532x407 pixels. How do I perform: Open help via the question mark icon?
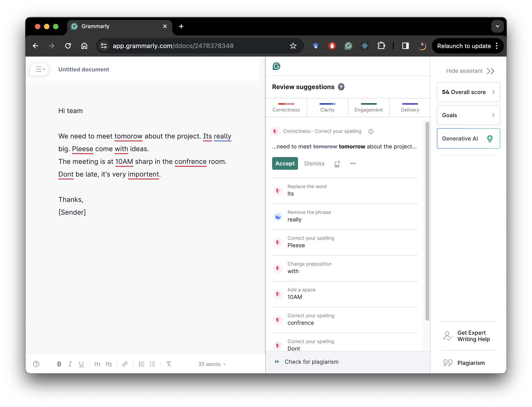pos(36,364)
